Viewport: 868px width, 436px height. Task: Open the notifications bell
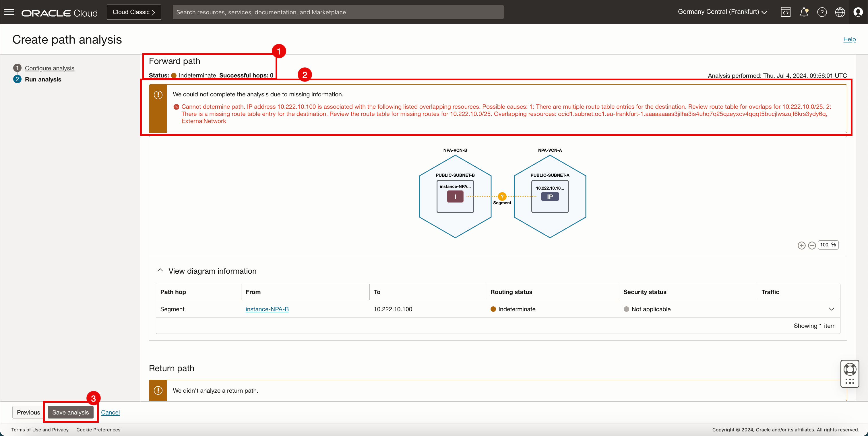click(804, 12)
